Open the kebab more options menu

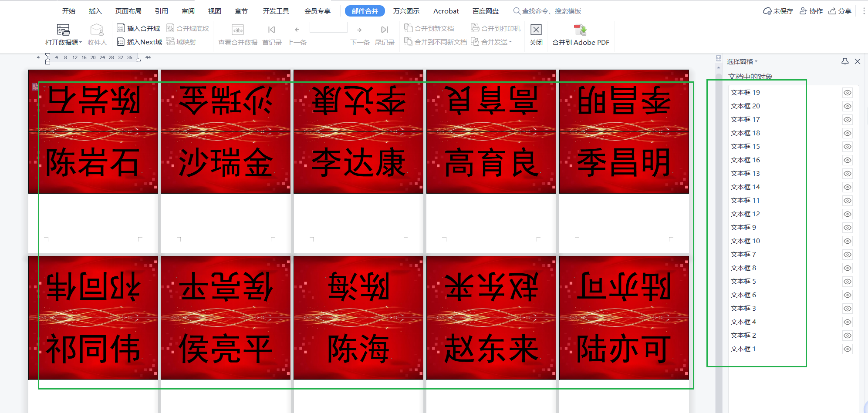[864, 11]
